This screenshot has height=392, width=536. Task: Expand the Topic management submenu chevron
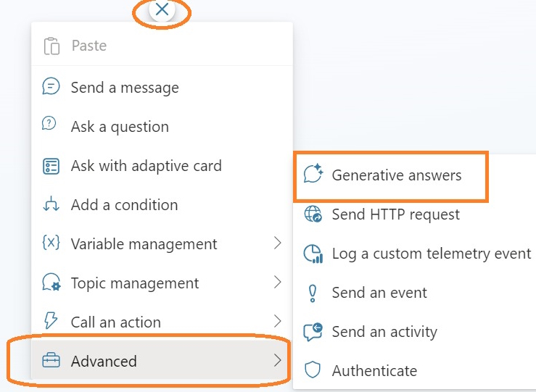pos(277,283)
